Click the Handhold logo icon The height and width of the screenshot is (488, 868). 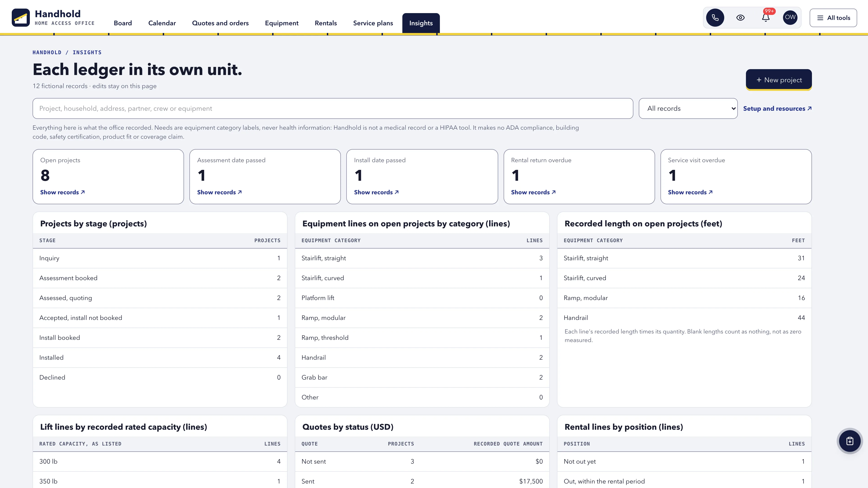(21, 18)
